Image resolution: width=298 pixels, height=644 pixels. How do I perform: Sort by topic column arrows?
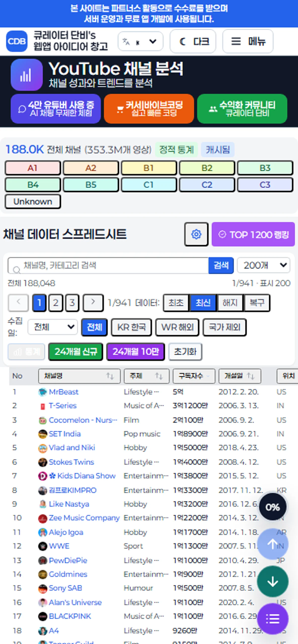coord(159,376)
